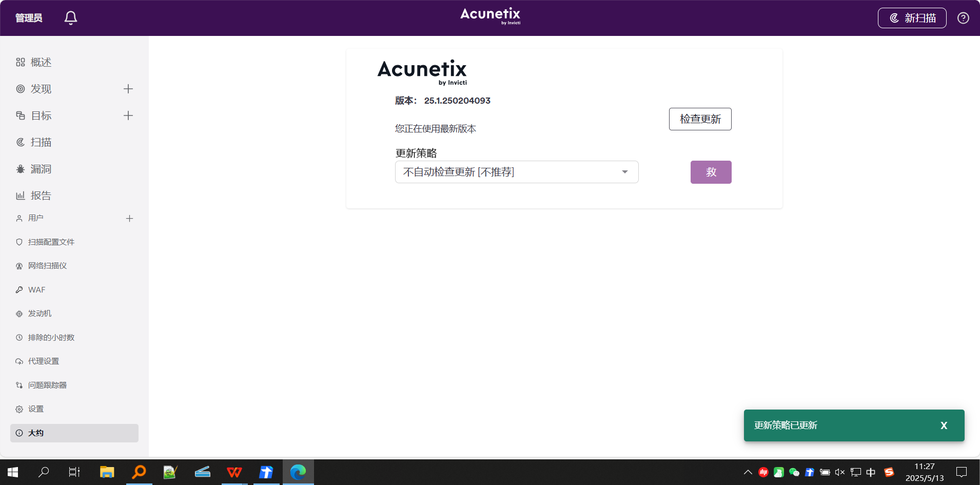Open Task View on the taskbar
980x485 pixels.
pos(74,472)
